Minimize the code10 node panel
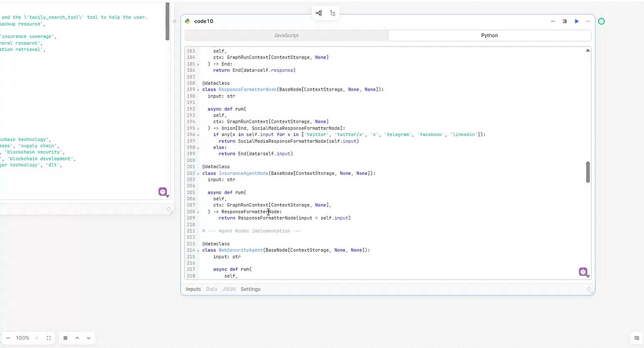This screenshot has width=644, height=348. (x=553, y=21)
